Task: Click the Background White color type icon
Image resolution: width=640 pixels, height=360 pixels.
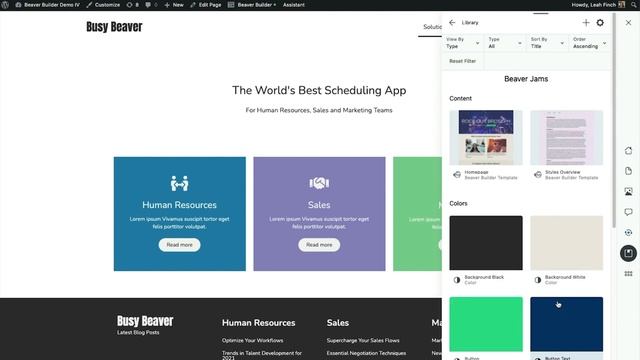Action: 538,280
